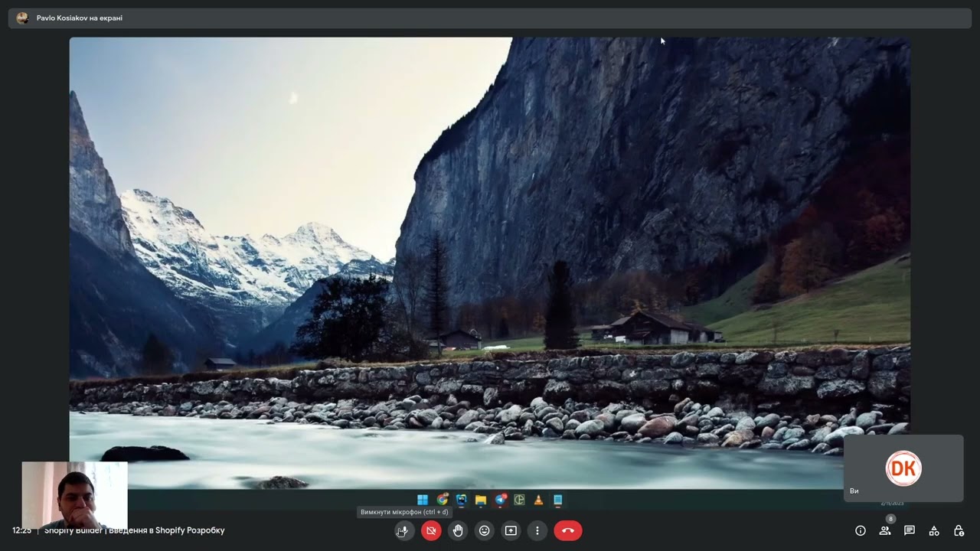Click the Telegram icon in shared taskbar
This screenshot has width=980, height=551.
pyautogui.click(x=501, y=500)
